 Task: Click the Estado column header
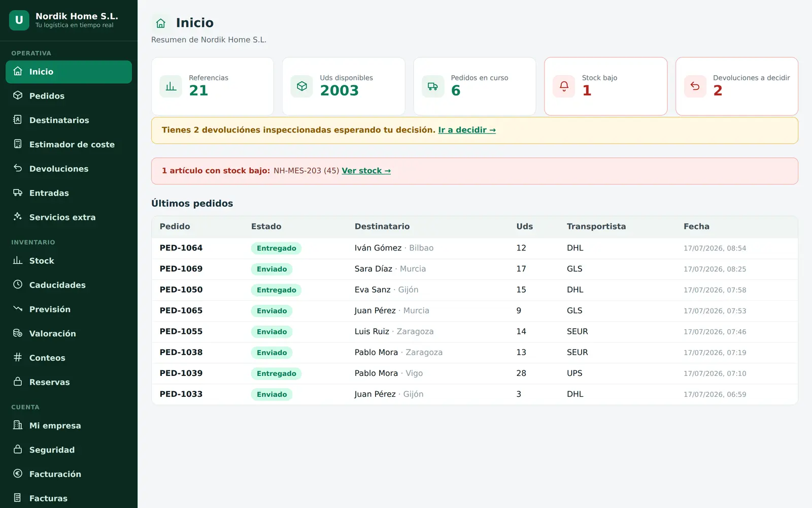[x=266, y=227]
